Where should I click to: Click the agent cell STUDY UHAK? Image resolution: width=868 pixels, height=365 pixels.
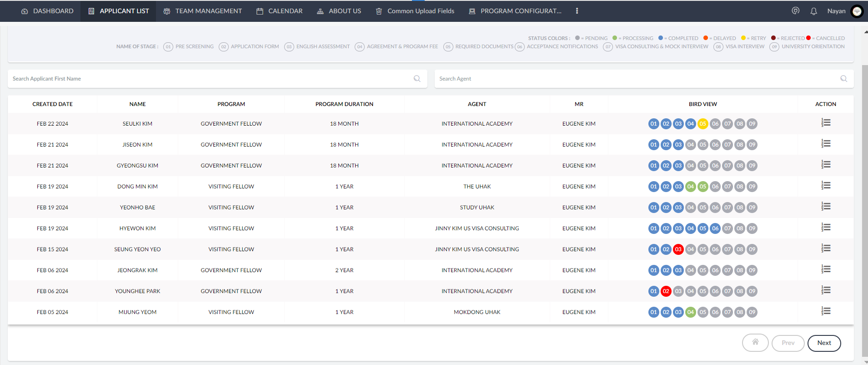click(x=477, y=208)
